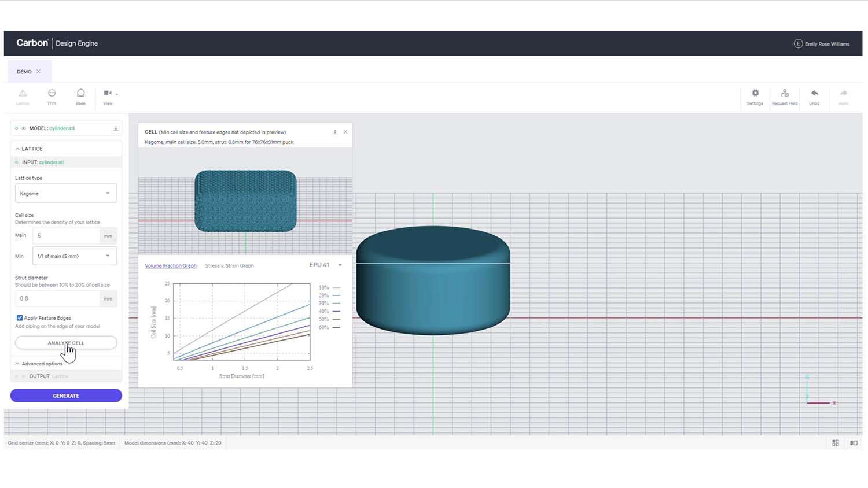Select the Trim tool

tap(52, 96)
